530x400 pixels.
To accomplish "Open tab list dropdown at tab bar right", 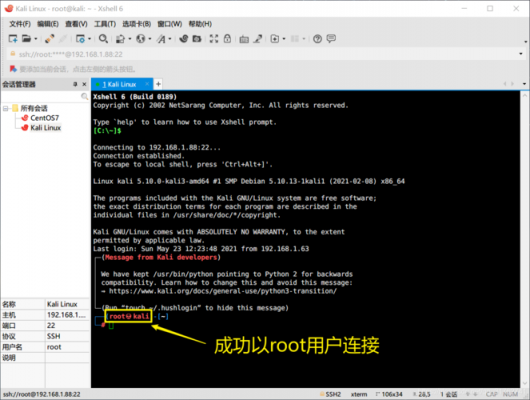I will (524, 84).
